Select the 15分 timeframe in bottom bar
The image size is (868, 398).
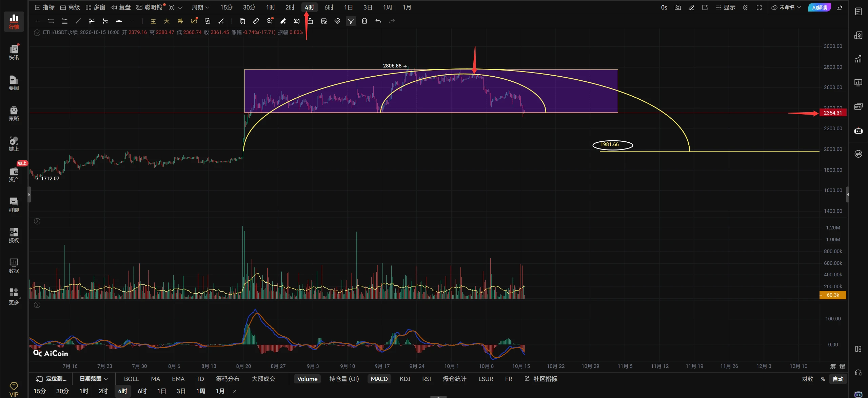pyautogui.click(x=40, y=391)
